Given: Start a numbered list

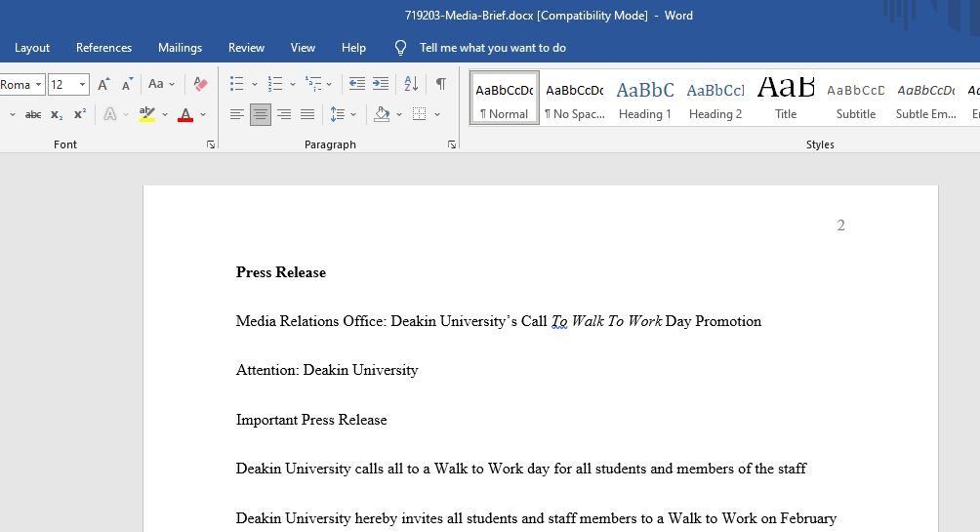Looking at the screenshot, I should (x=275, y=84).
